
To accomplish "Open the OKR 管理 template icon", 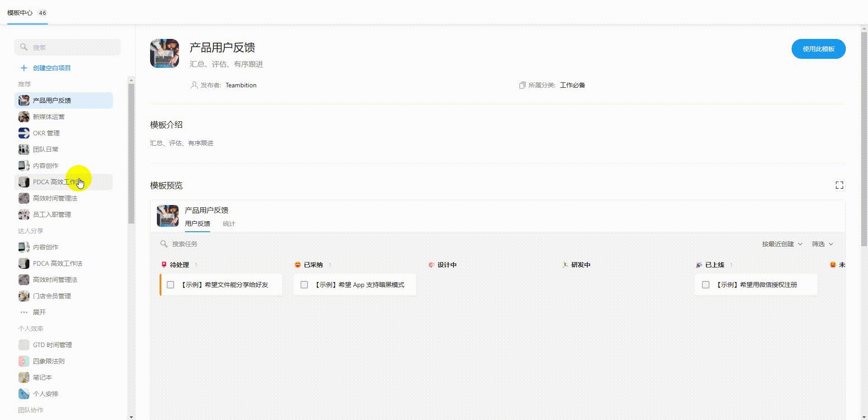I will (x=24, y=133).
